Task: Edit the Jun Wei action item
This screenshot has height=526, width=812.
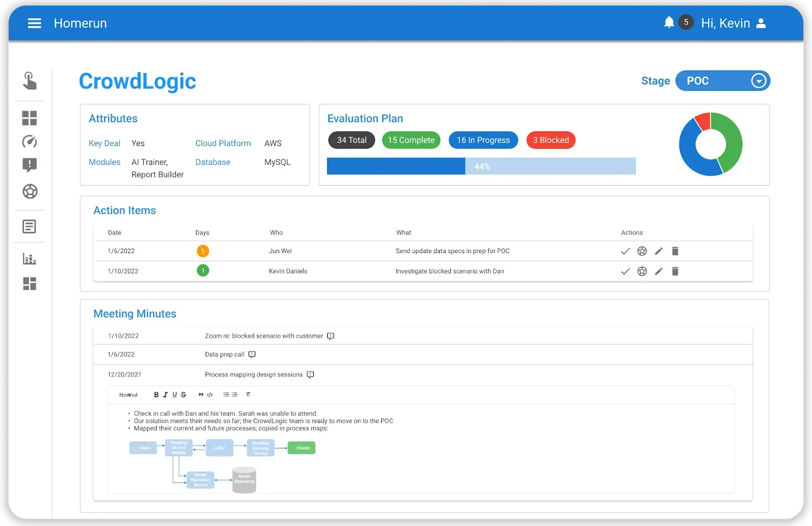Action: (x=659, y=251)
